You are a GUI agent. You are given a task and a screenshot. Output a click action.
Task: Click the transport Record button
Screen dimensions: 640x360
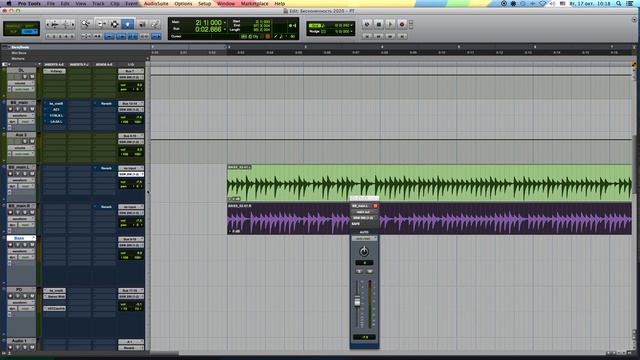tap(402, 24)
